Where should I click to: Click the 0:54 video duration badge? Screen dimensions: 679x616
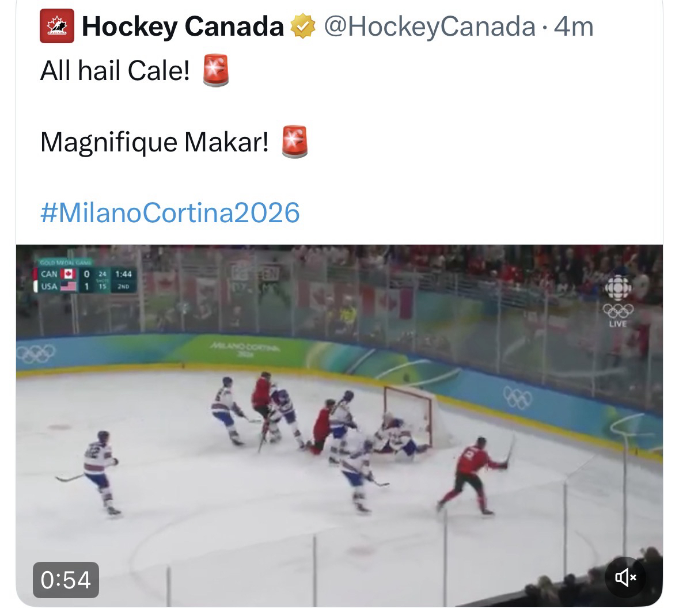(x=66, y=579)
